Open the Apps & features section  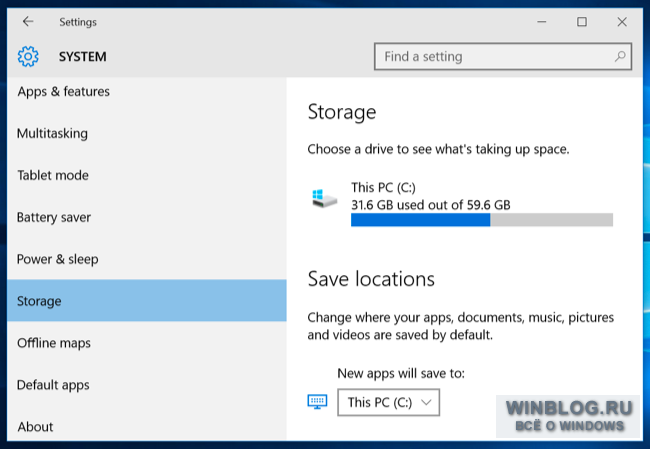click(x=147, y=91)
